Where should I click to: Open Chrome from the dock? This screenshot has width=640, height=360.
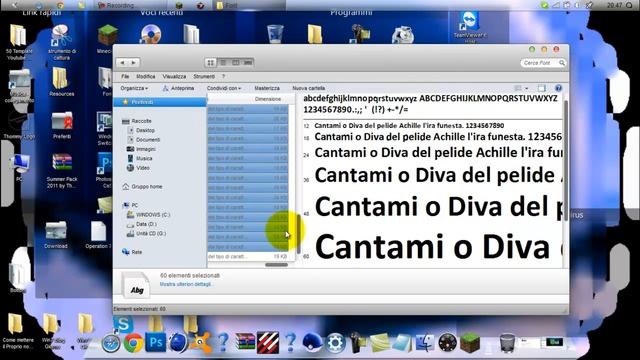(x=133, y=343)
